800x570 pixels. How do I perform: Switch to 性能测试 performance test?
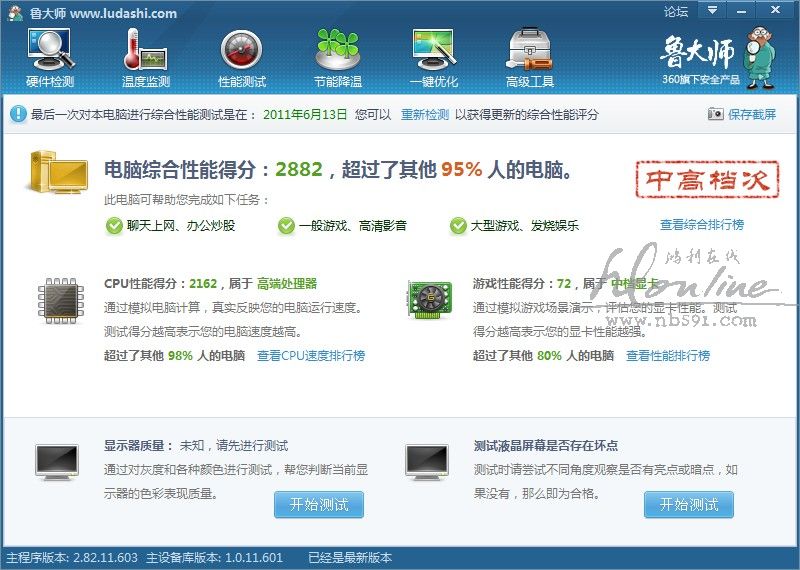242,58
